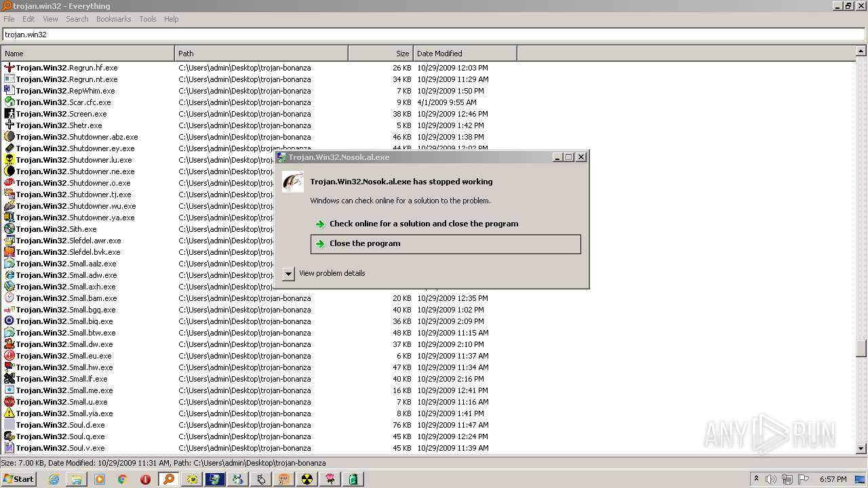Select Trojan.Win32.RepWhim.exe file name
This screenshot has height=488, width=868.
pos(65,91)
